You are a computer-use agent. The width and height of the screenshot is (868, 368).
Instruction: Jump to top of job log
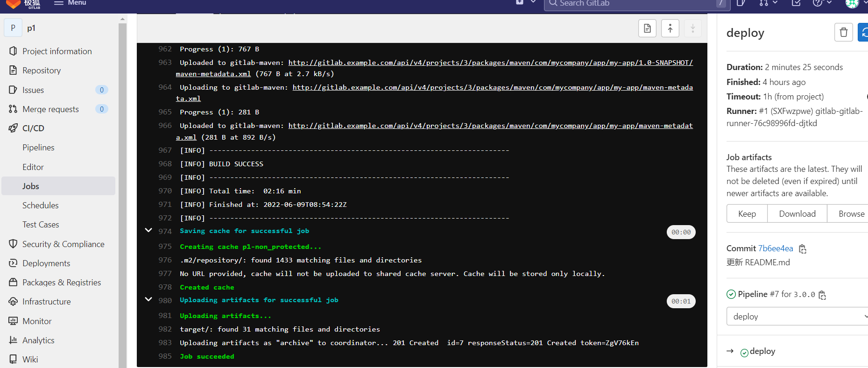(x=670, y=28)
